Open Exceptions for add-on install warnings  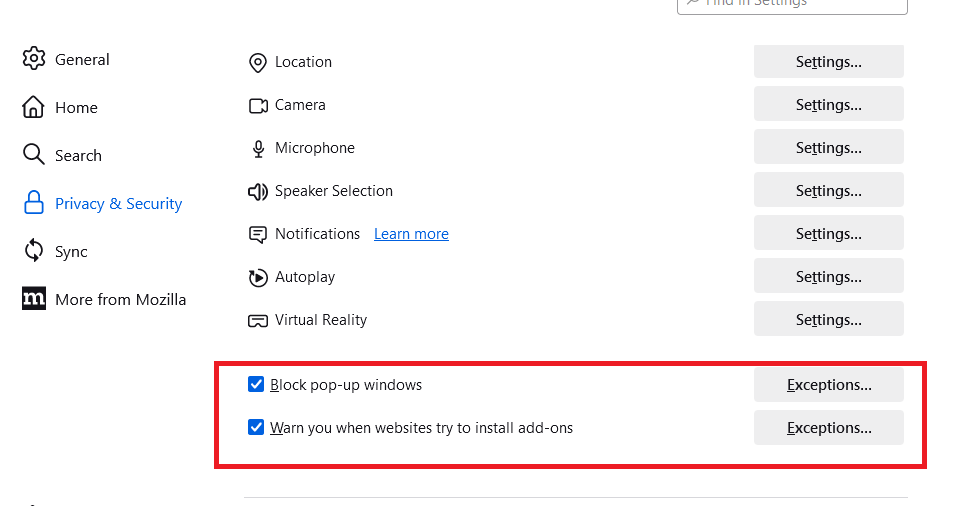(829, 428)
